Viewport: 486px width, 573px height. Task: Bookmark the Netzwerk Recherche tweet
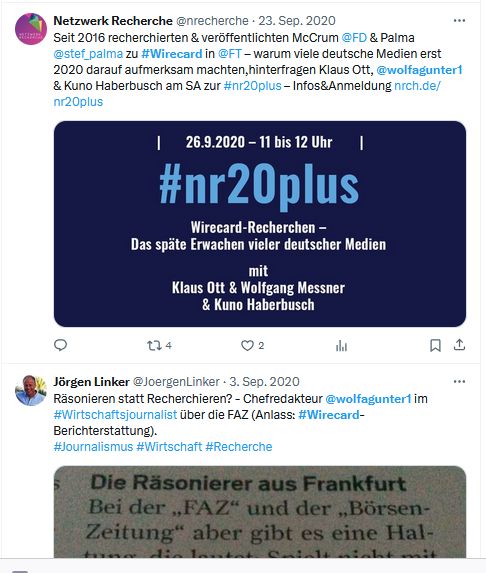[435, 345]
